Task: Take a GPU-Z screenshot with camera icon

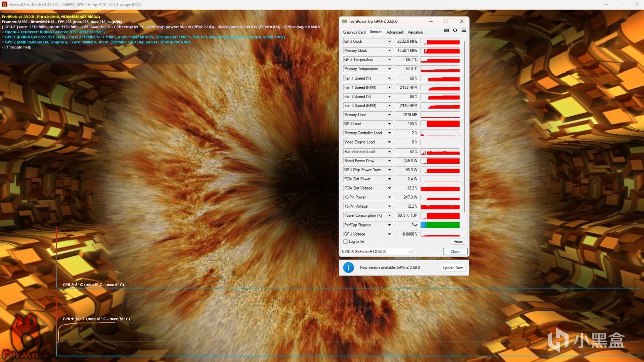Action: 446,30
